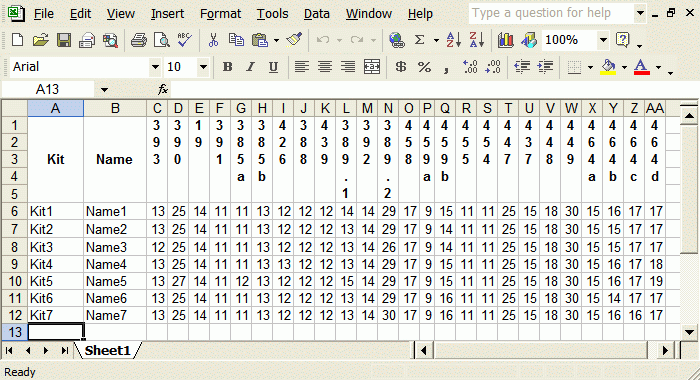The image size is (700, 380).
Task: Open the Data menu
Action: 317,14
